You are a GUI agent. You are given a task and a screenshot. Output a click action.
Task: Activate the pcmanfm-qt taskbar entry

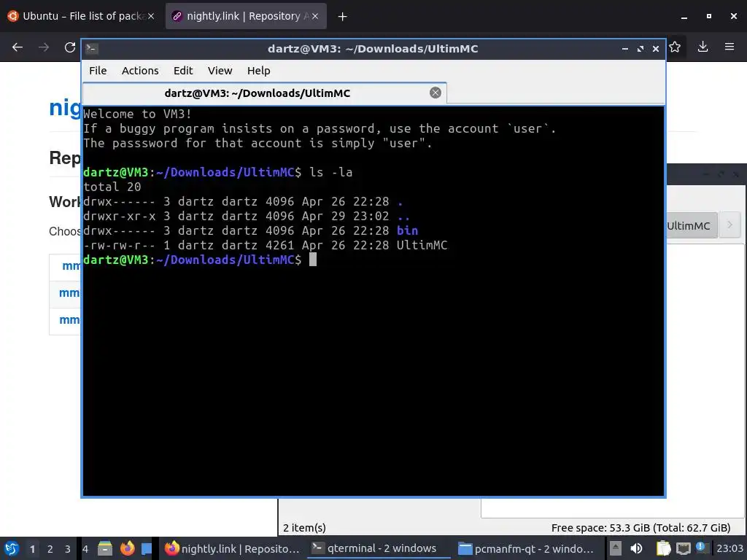[x=527, y=548]
